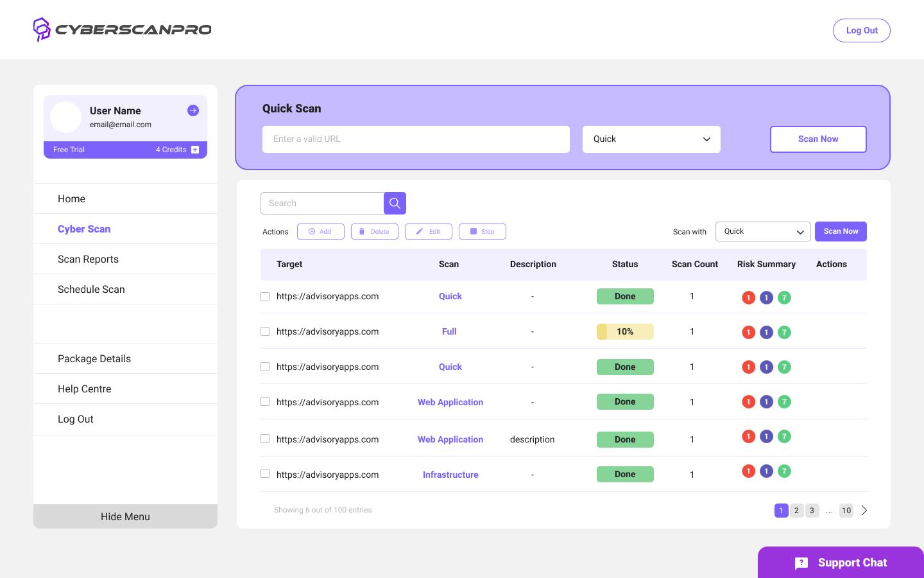
Task: Click the Edit action button
Action: [429, 231]
